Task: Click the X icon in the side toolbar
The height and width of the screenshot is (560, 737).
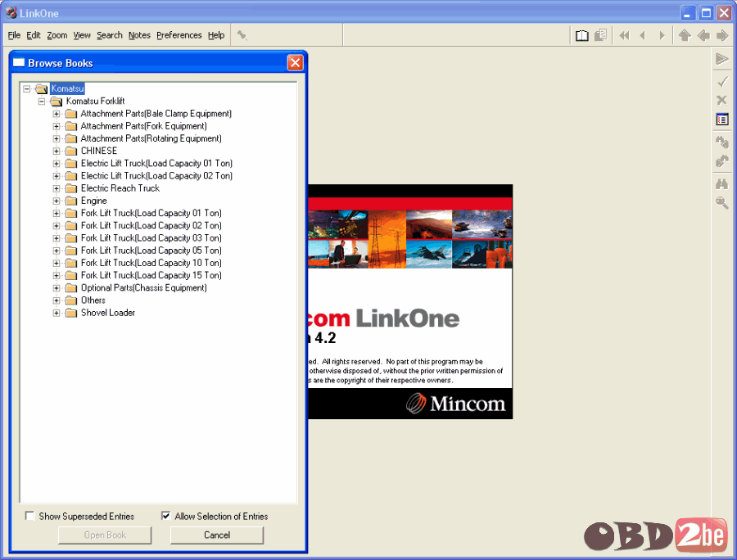Action: [722, 100]
